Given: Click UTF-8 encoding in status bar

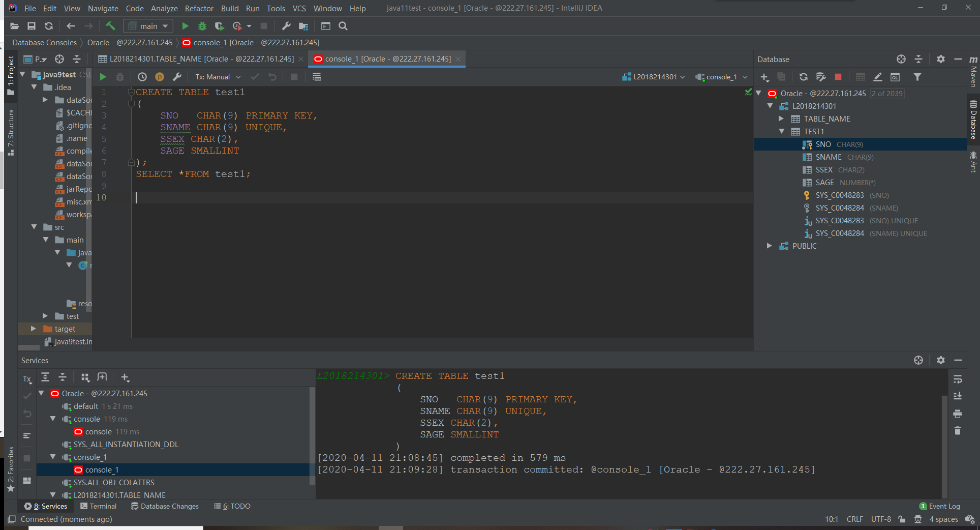Looking at the screenshot, I should pos(881,519).
